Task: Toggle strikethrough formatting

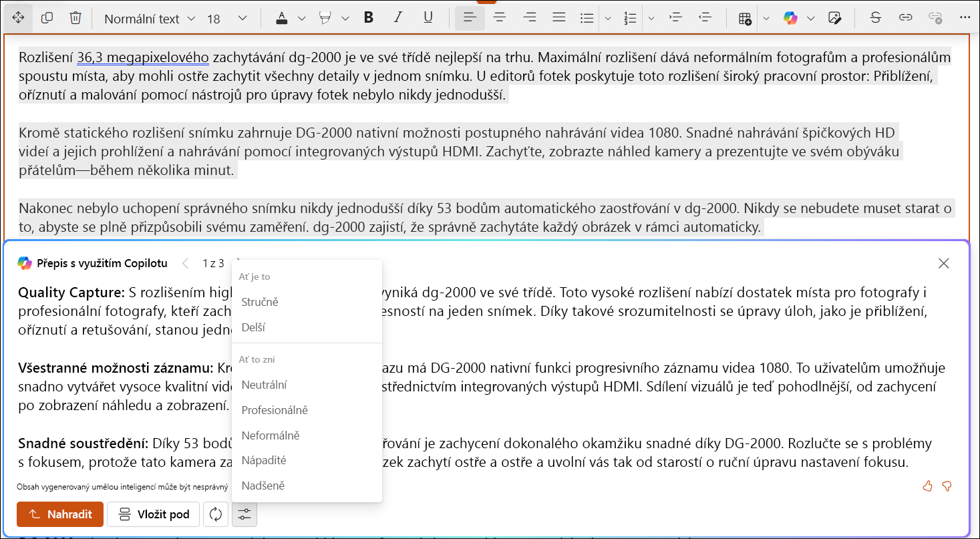Action: pyautogui.click(x=875, y=18)
